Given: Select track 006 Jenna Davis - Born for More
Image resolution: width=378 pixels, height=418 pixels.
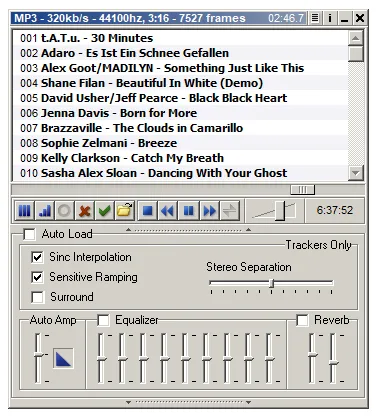Looking at the screenshot, I should [180, 113].
